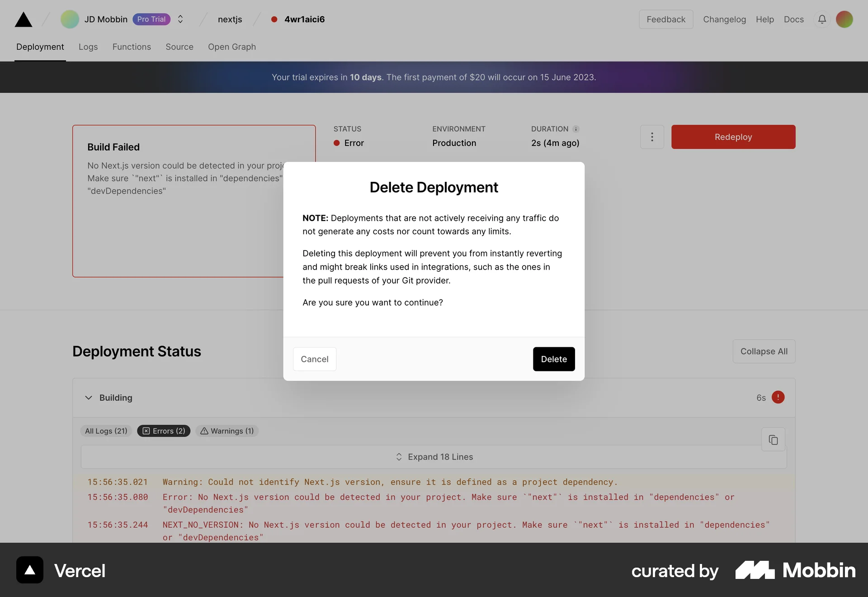Filter logs by Errors (2)
The width and height of the screenshot is (868, 597).
point(163,431)
